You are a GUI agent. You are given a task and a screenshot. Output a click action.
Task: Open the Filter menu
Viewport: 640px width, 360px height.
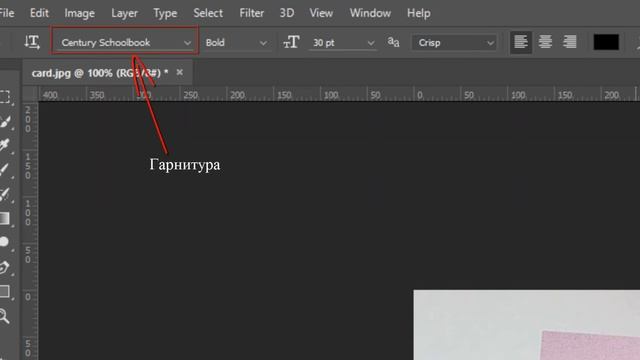click(x=251, y=13)
